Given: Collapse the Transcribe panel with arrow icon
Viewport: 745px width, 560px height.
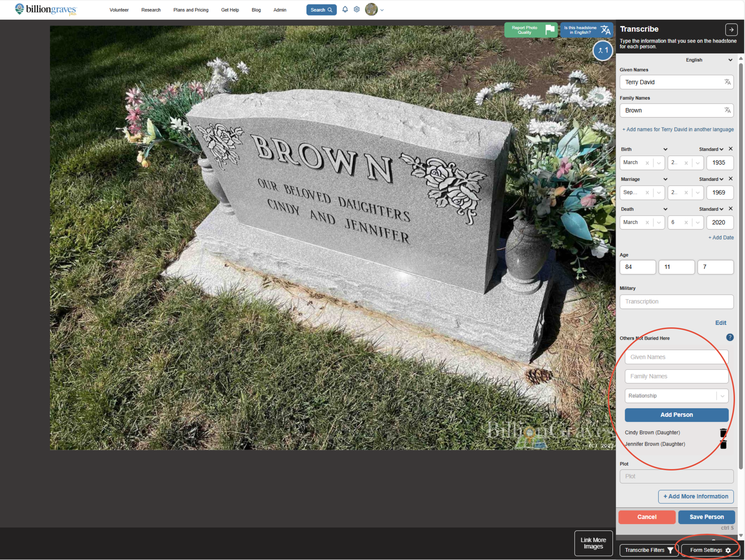Looking at the screenshot, I should pyautogui.click(x=731, y=30).
